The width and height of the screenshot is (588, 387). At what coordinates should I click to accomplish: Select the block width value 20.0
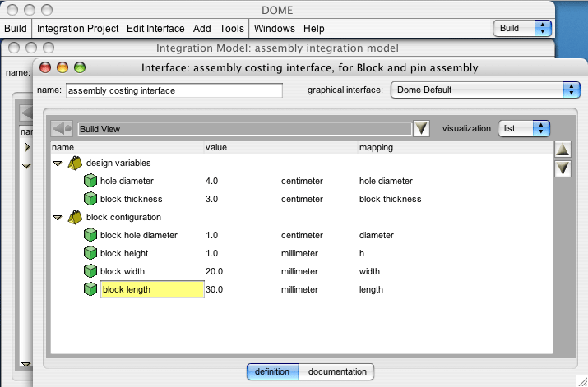(x=214, y=271)
